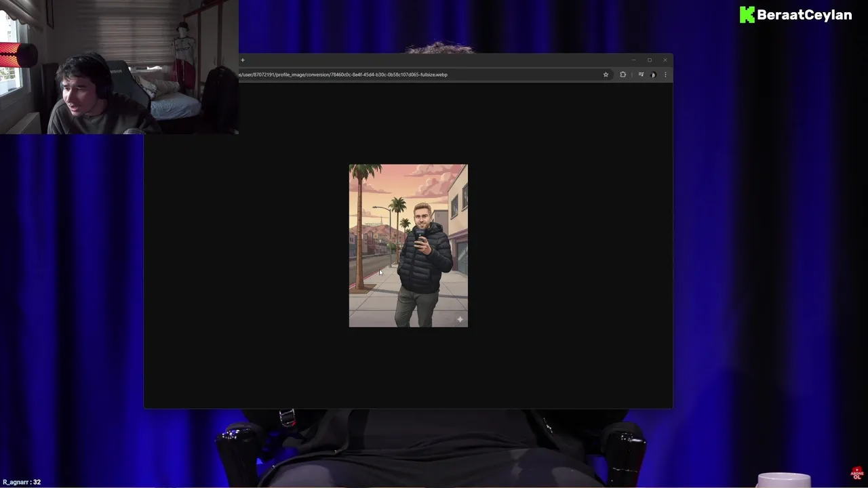This screenshot has width=868, height=488.
Task: Click the BeraatCeylan channel logo text
Action: (x=804, y=15)
